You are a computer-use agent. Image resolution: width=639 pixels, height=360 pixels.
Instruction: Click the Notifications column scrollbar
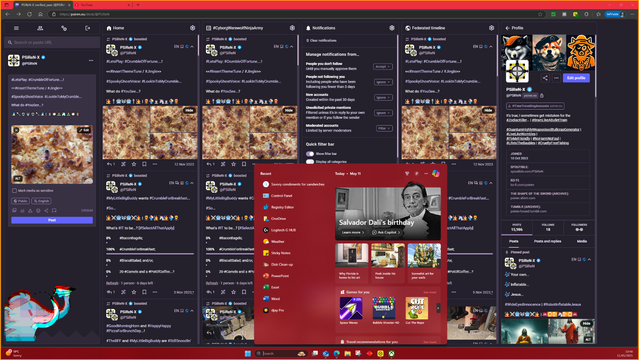(398, 96)
